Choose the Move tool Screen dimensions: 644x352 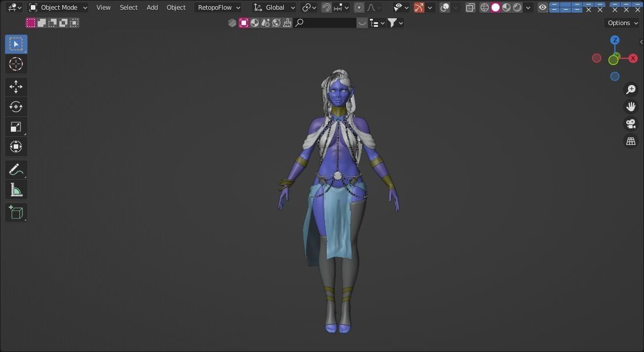coord(16,87)
